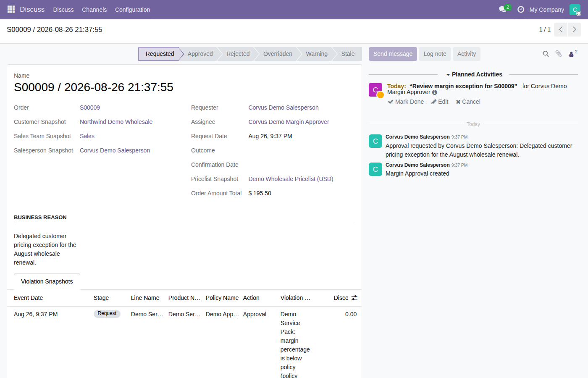Open Sales team link
Viewport: 588px width, 378px height.
87,136
